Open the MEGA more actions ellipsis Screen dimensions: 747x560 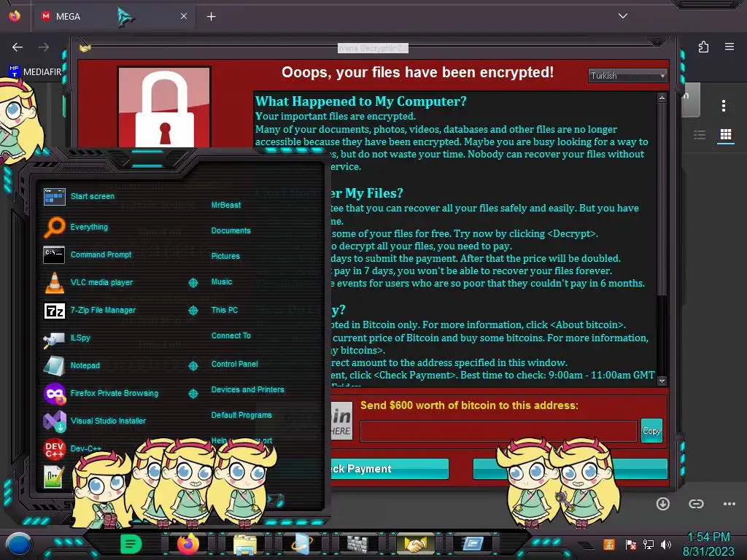pyautogui.click(x=729, y=504)
